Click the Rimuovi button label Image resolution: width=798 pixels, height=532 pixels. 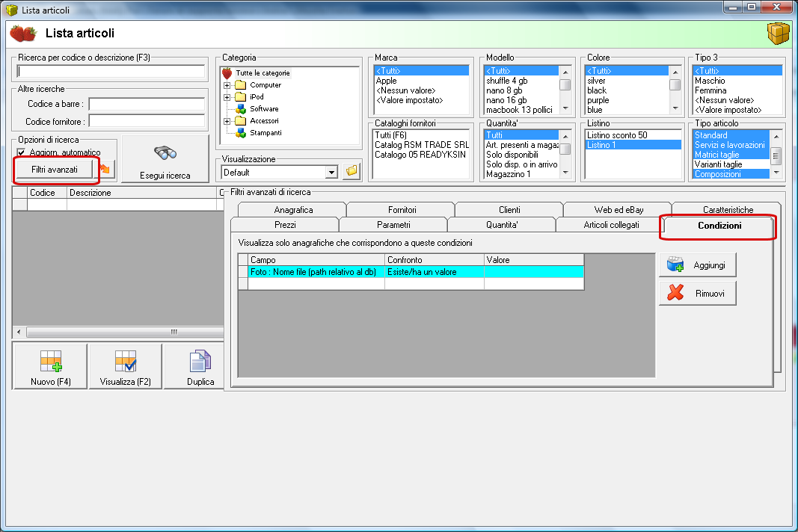(710, 294)
